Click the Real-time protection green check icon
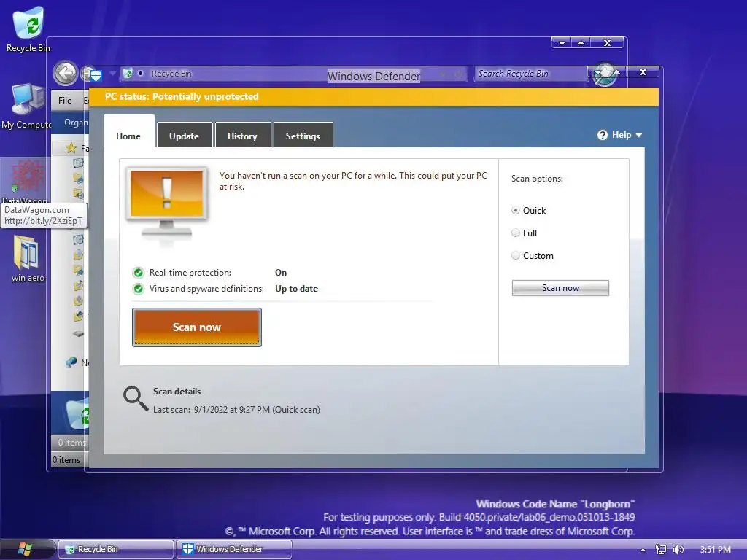 [x=138, y=273]
